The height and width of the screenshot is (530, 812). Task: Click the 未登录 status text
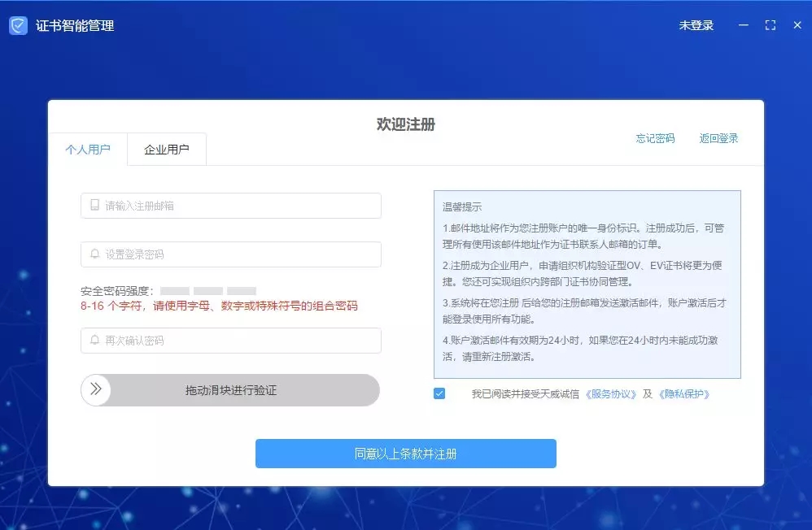[696, 25]
